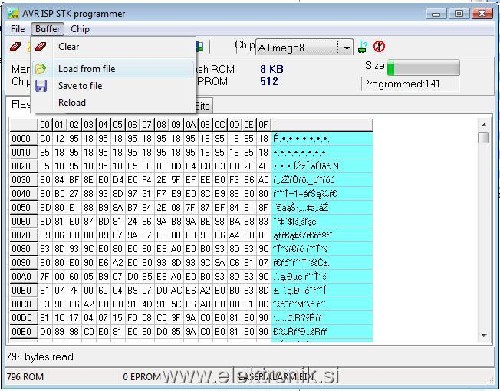Click the green chip detect icon
The image size is (500, 391).
click(x=363, y=47)
